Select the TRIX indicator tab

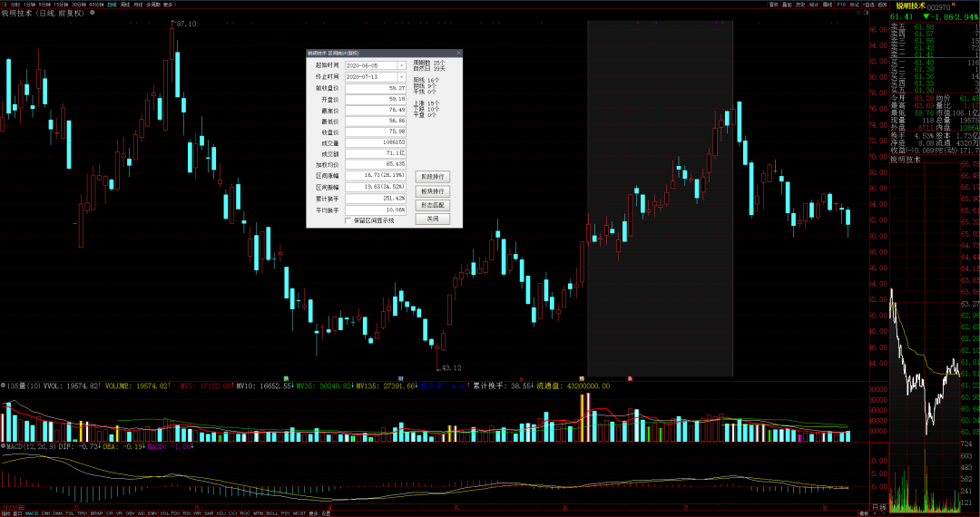click(x=82, y=513)
